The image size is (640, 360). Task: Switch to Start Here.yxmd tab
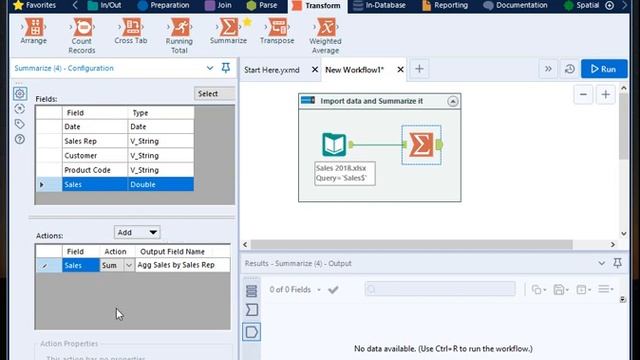[x=272, y=70]
